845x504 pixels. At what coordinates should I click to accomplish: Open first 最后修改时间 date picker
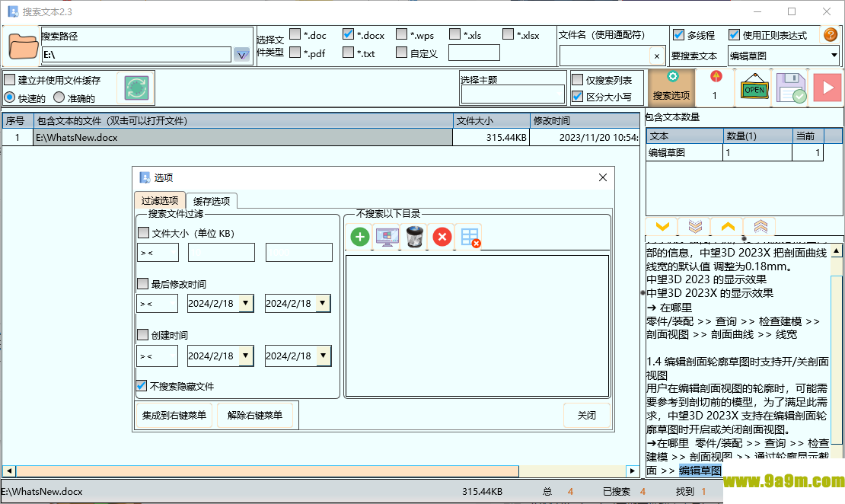tap(246, 304)
